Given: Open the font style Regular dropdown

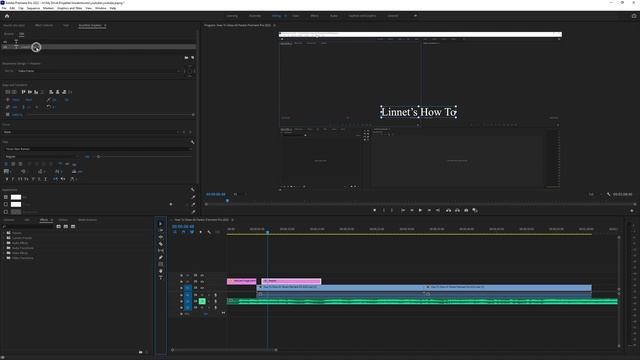Looking at the screenshot, I should pos(42,156).
